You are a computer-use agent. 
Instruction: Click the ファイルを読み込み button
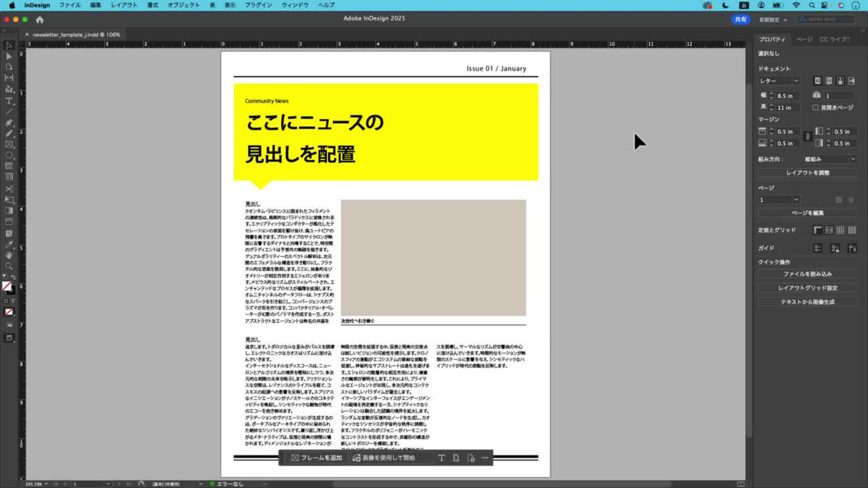pyautogui.click(x=807, y=274)
